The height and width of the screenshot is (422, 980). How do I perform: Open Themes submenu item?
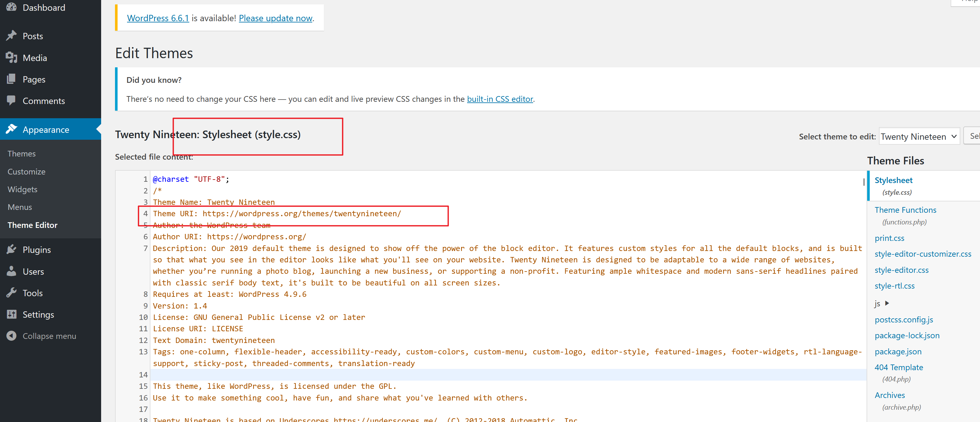click(21, 154)
